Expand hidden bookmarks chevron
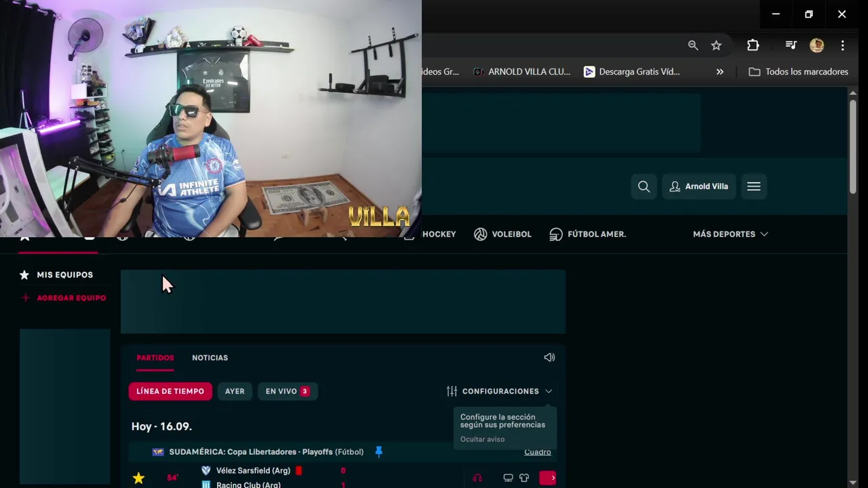 (x=719, y=72)
